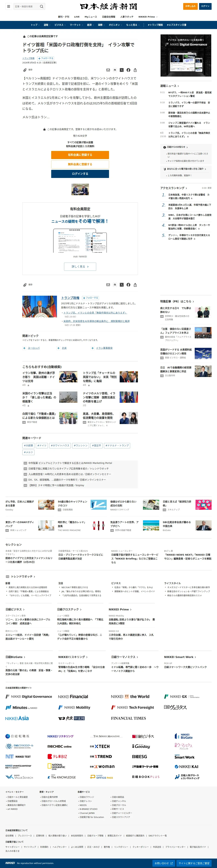Click the 無料会員に登録する button
Viewport: 217px width, 868px height.
tap(80, 164)
